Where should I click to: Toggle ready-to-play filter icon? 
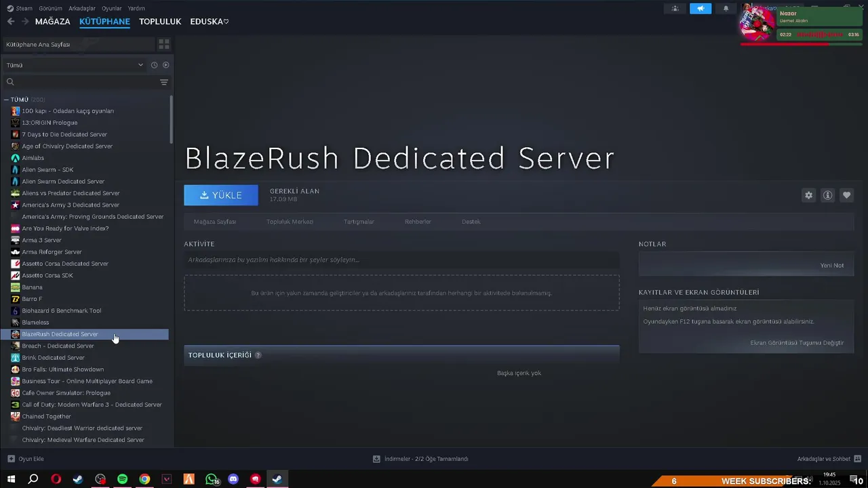pos(165,65)
